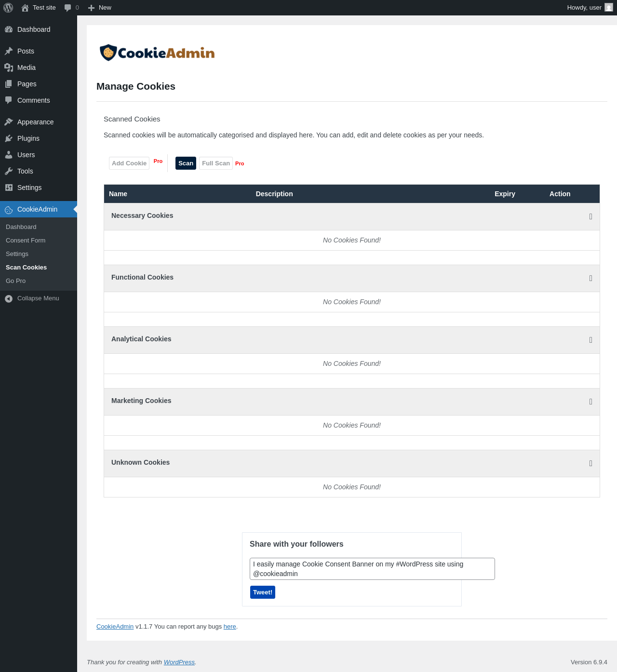Expand the Marketing Cookies section
This screenshot has height=672, width=617.
point(591,402)
